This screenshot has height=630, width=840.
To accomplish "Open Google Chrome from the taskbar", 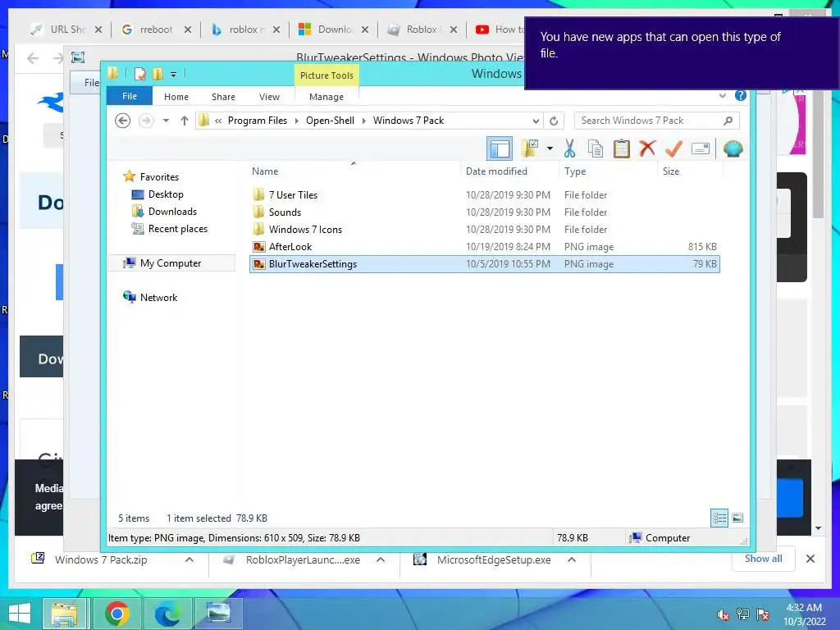I will coord(116,614).
